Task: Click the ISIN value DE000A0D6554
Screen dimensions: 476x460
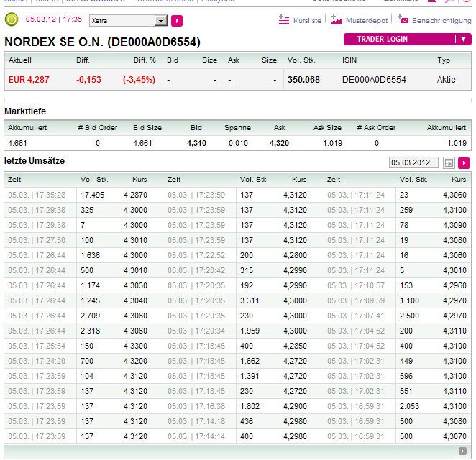Action: [x=374, y=80]
